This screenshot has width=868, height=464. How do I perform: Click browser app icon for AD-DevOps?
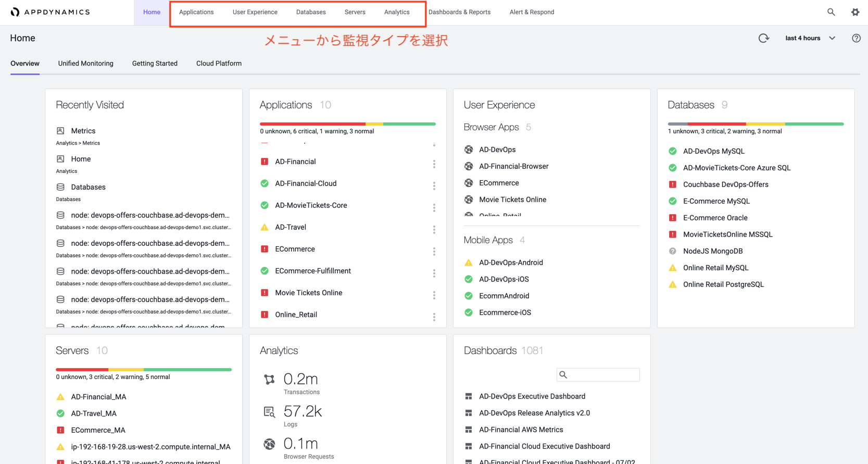469,149
